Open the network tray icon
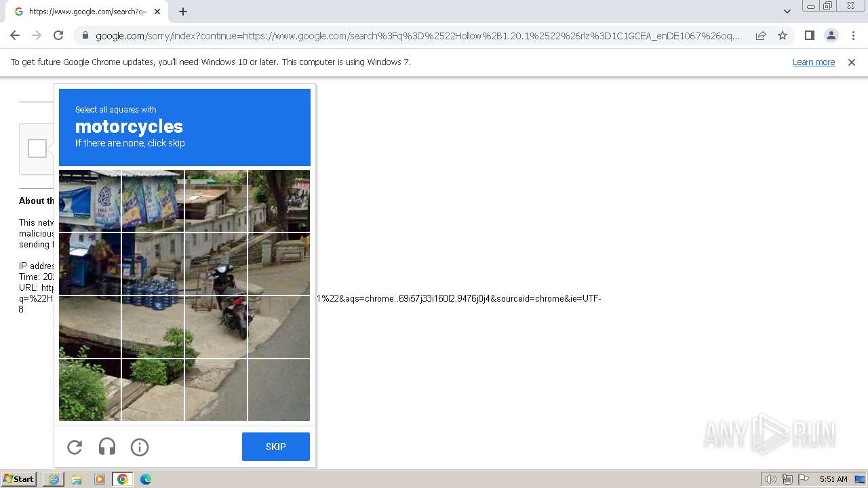The image size is (868, 488). [x=787, y=479]
